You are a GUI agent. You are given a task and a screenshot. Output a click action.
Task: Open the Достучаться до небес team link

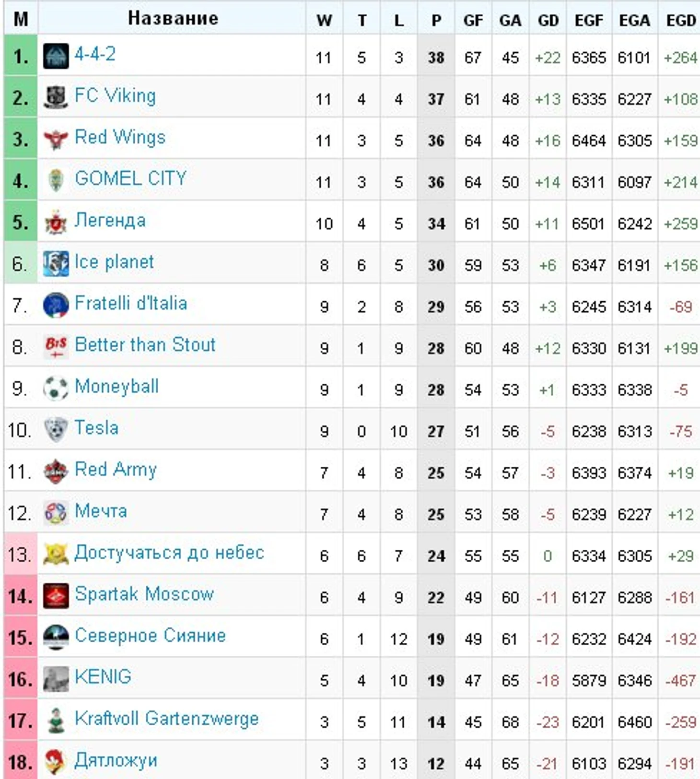pos(169,553)
